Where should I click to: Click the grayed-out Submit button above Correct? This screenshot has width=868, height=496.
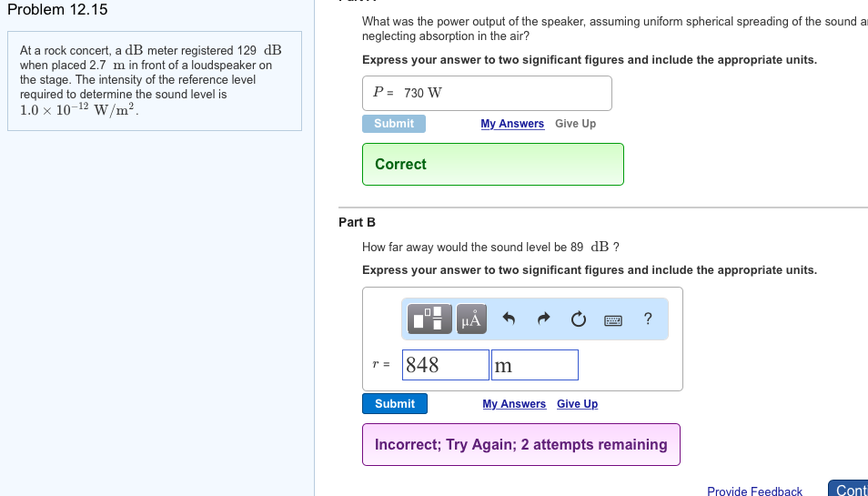click(x=394, y=124)
